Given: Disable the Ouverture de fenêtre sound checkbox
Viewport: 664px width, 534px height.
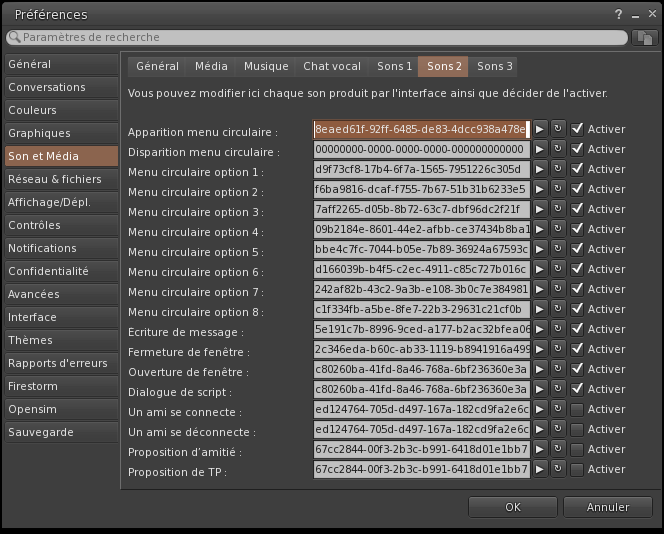Looking at the screenshot, I should (x=577, y=369).
